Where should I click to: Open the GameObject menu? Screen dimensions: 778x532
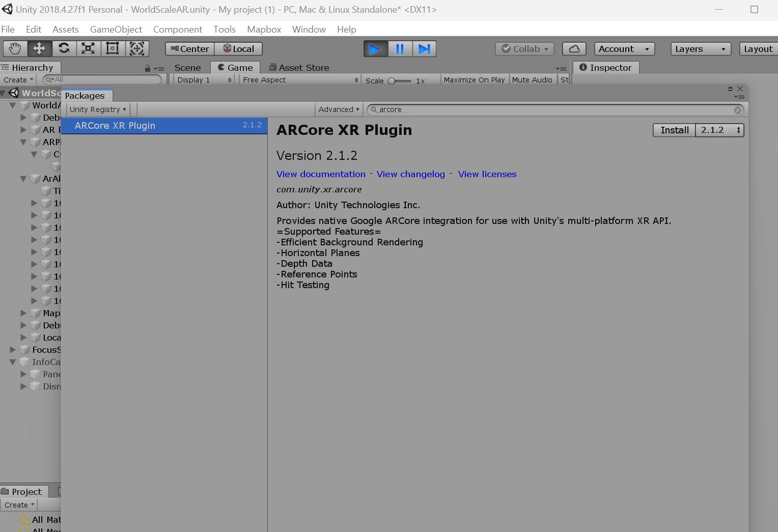(116, 30)
